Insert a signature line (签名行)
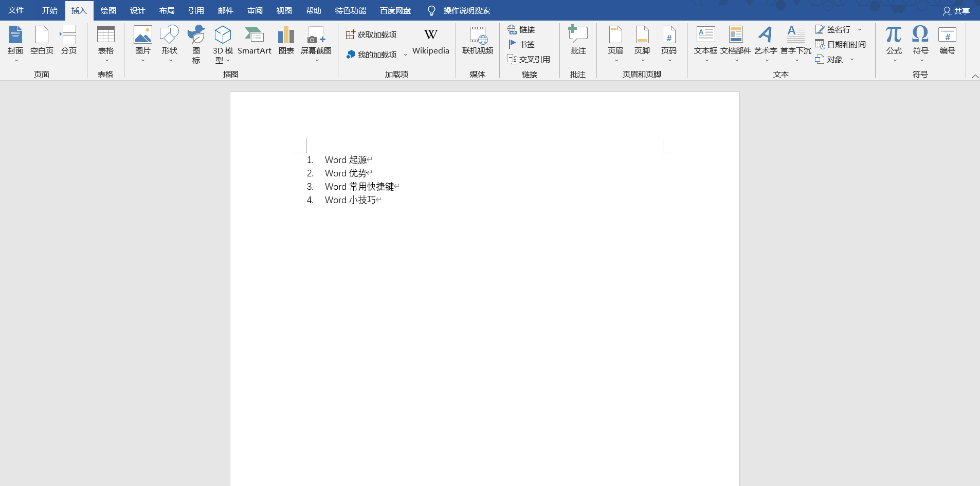Screen dimensions: 980x486 pos(833,29)
